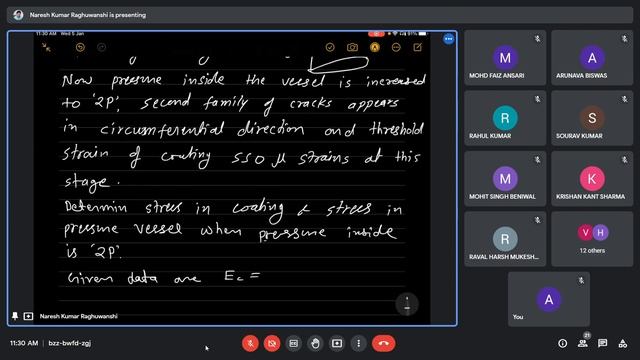This screenshot has width=640, height=360.
Task: Open chat with everyone
Action: pyautogui.click(x=602, y=343)
